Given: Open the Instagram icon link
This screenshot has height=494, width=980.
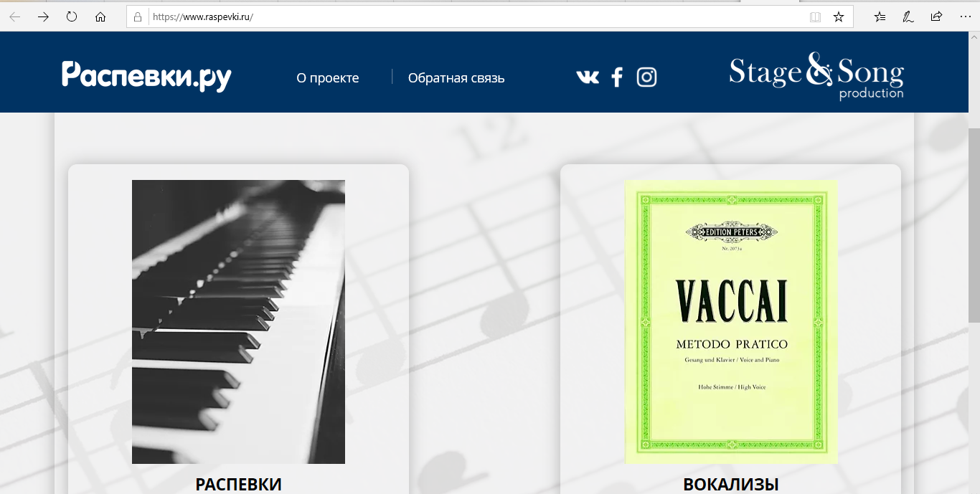Looking at the screenshot, I should (x=646, y=77).
